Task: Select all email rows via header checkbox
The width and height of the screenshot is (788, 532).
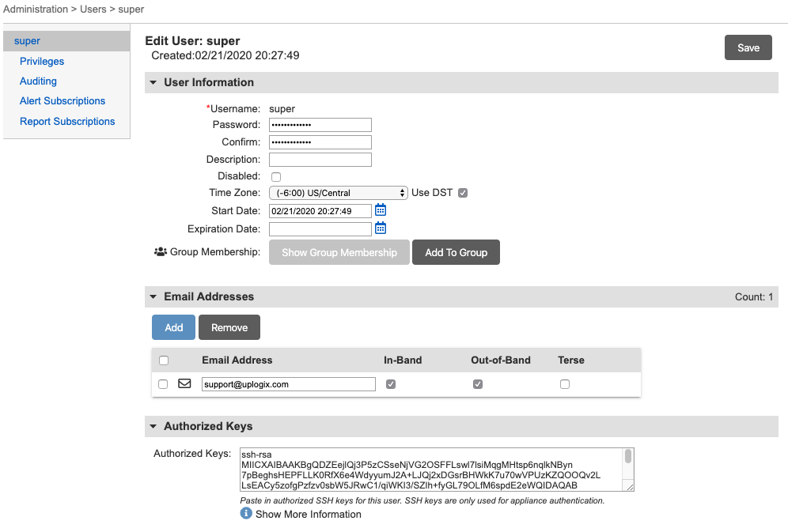Action: click(165, 360)
